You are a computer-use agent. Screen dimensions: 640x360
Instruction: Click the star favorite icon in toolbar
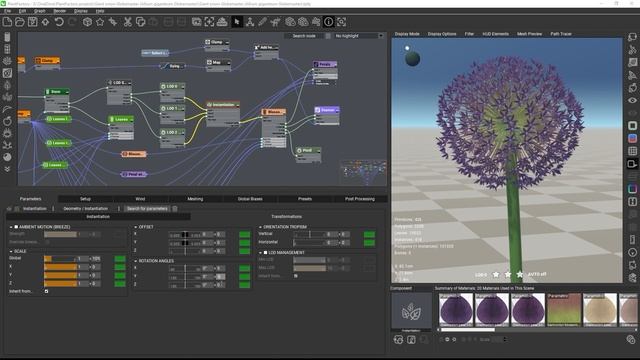pos(100,22)
